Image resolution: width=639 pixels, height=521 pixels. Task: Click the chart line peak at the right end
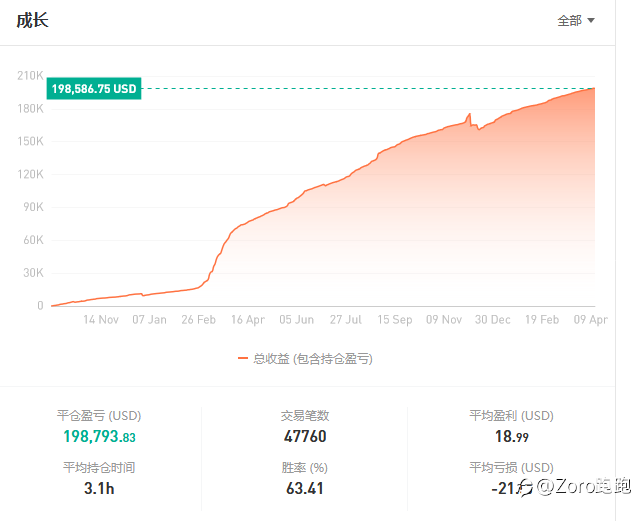click(594, 88)
